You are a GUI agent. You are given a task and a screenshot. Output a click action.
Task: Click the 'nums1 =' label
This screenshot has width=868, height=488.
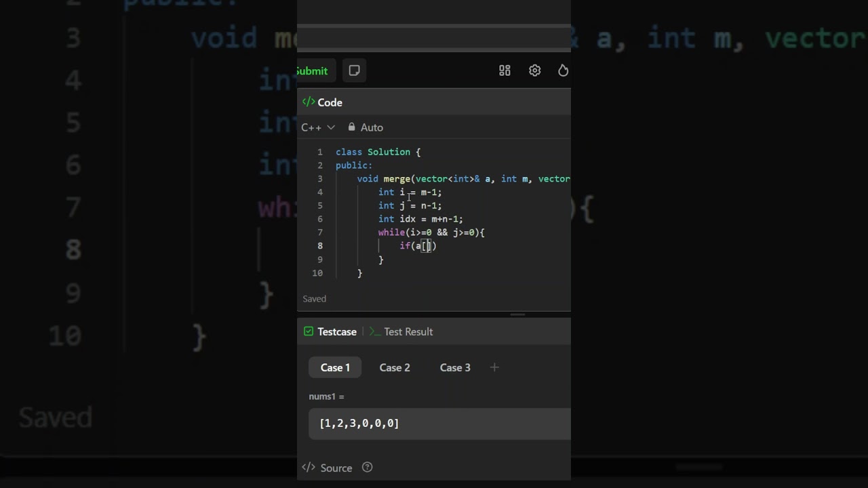(x=326, y=396)
